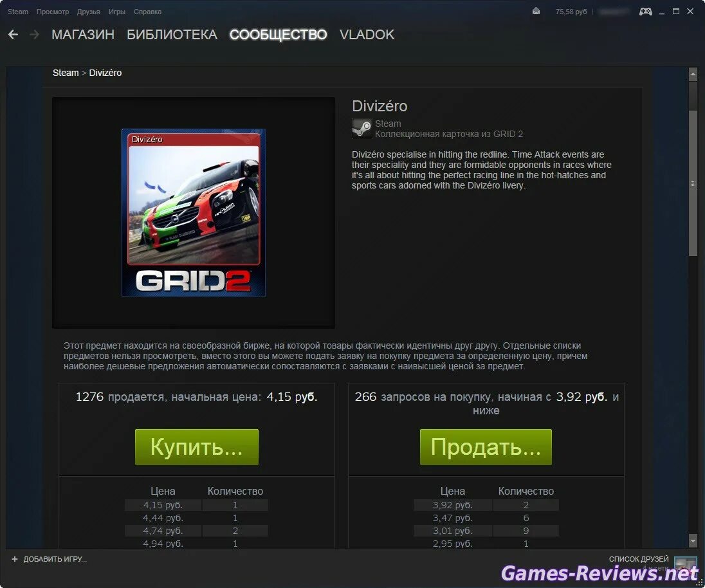Go back with the left arrow
Image resolution: width=705 pixels, height=588 pixels.
coord(13,35)
